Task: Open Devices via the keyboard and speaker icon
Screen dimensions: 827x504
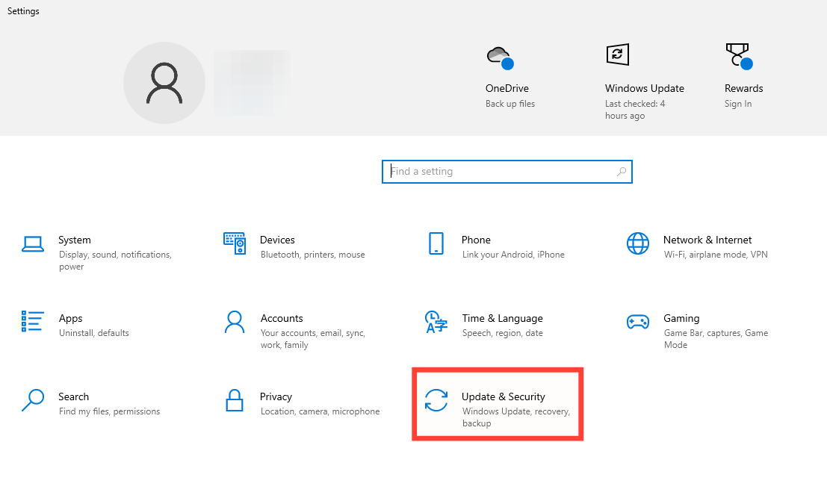Action: (x=235, y=243)
